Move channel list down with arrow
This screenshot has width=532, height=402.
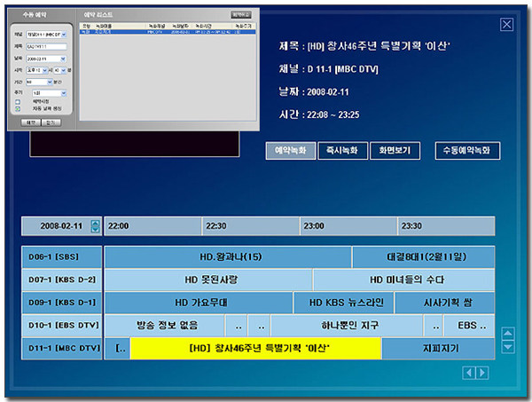(507, 347)
